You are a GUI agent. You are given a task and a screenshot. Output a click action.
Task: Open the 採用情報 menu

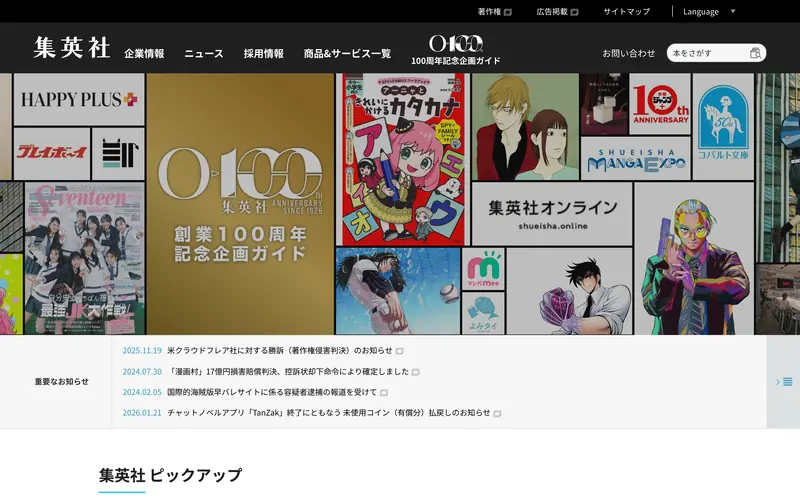[x=264, y=54]
